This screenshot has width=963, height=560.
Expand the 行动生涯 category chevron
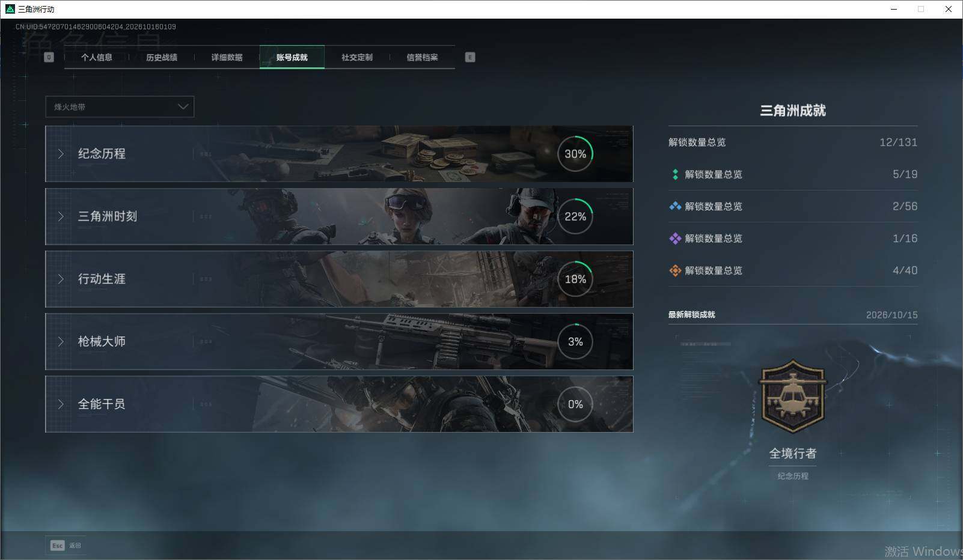click(x=61, y=279)
